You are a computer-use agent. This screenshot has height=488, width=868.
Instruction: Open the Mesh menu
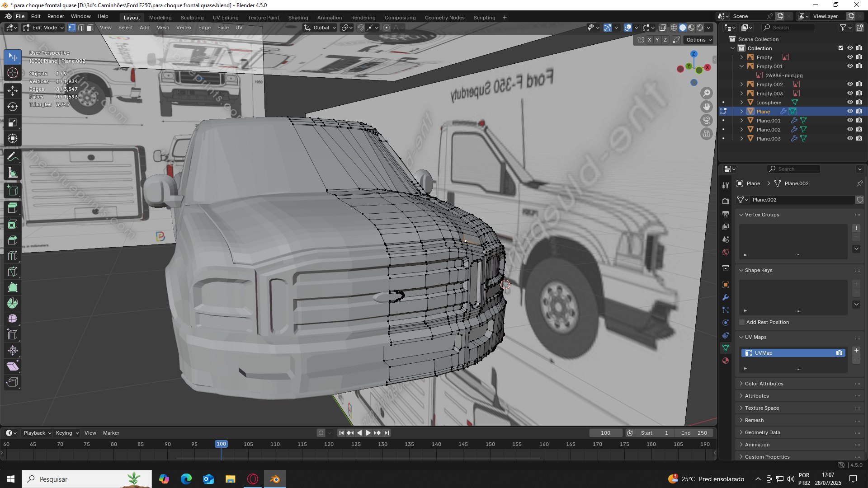coord(162,28)
